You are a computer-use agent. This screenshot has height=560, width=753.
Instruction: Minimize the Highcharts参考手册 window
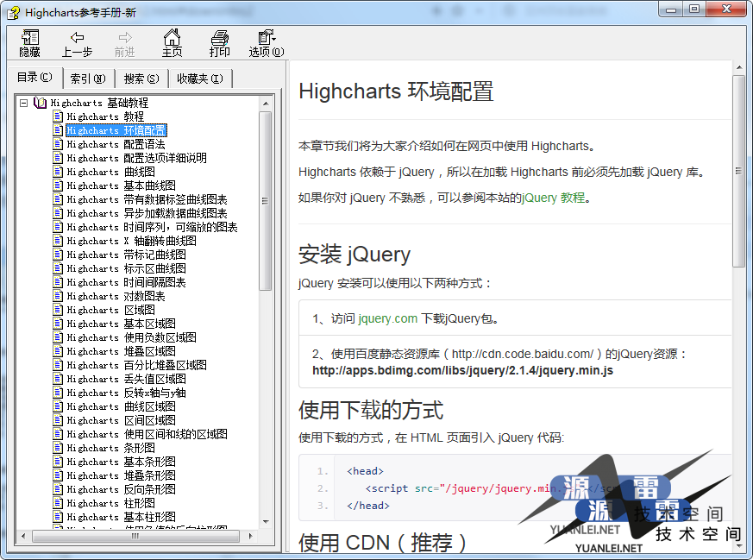click(671, 9)
